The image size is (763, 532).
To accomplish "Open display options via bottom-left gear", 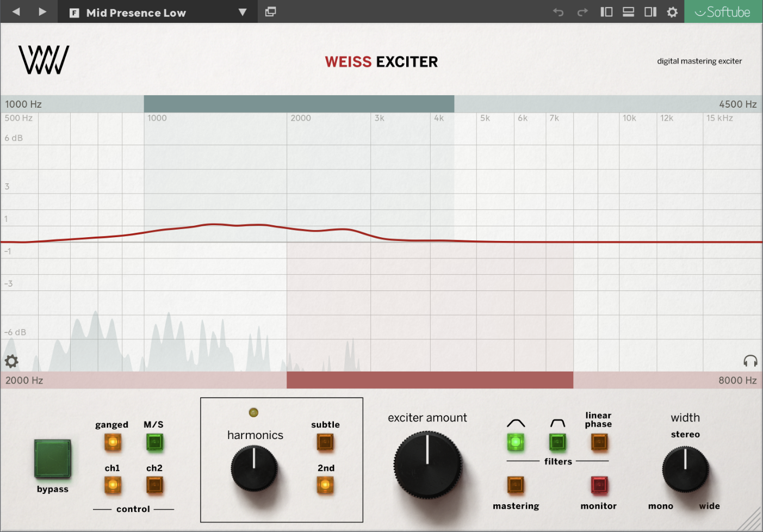I will point(11,361).
